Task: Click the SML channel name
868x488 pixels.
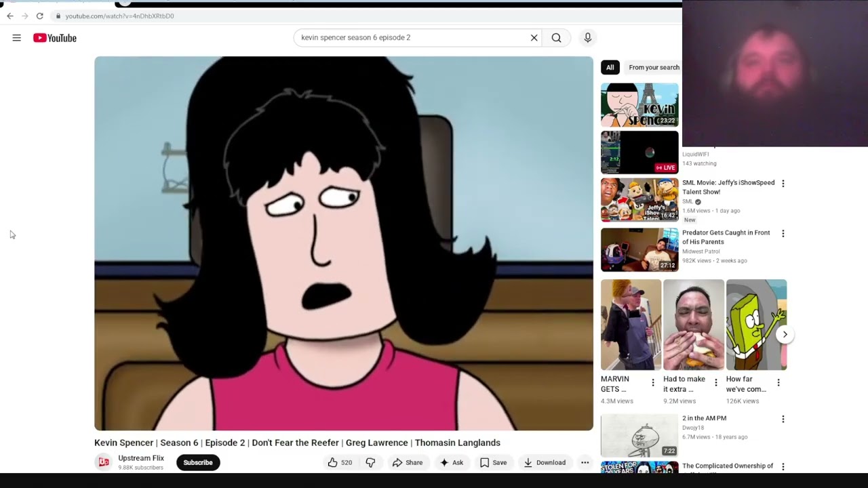Action: point(688,202)
